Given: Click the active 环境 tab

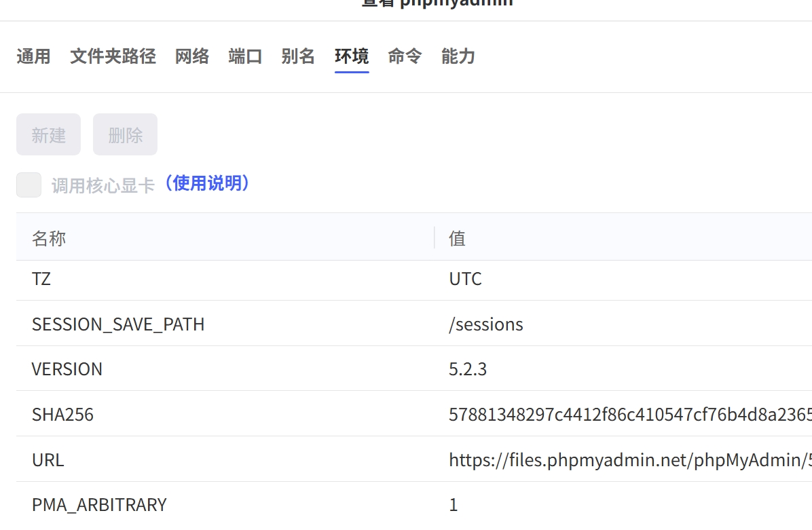Looking at the screenshot, I should pos(351,57).
